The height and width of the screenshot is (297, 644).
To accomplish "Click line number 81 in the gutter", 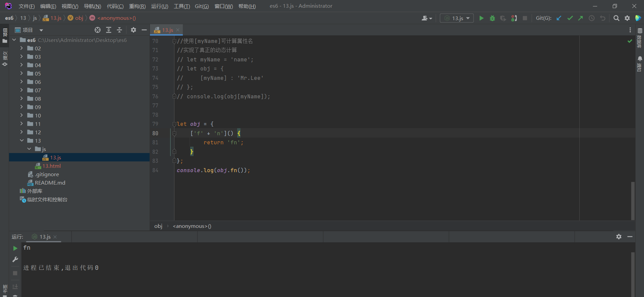I will 155,142.
